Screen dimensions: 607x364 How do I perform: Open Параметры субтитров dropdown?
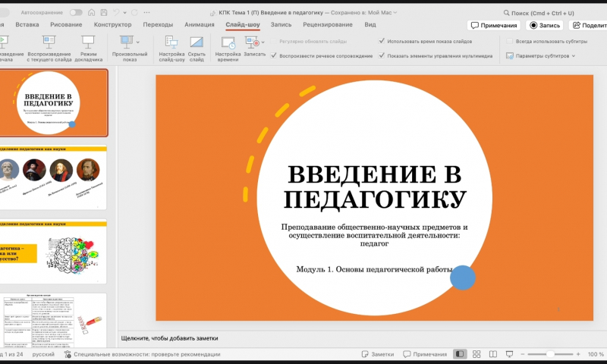[x=540, y=55]
